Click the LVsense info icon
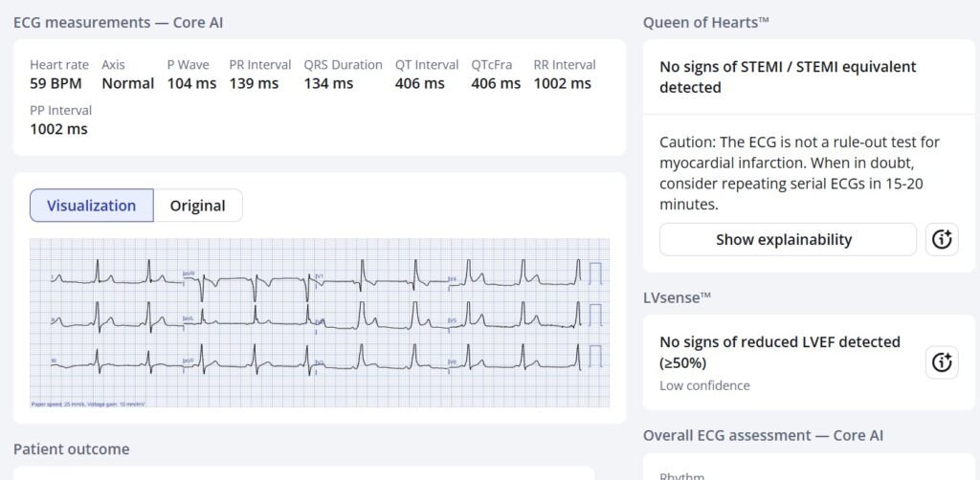Viewport: 980px width, 480px height. point(943,362)
